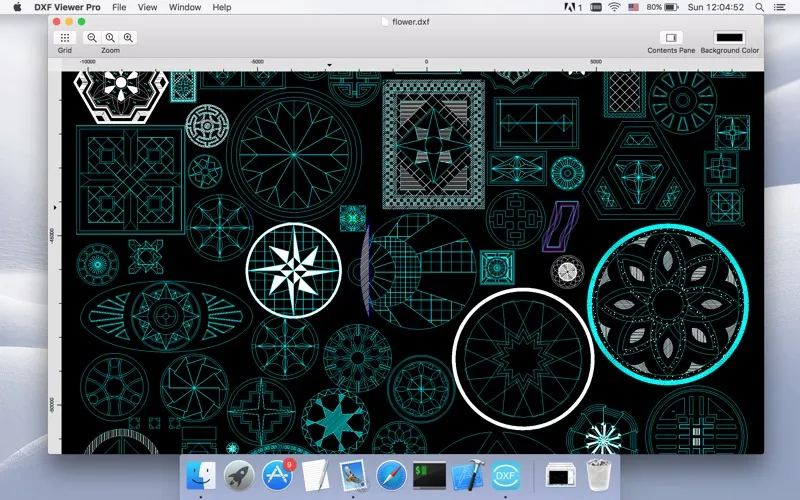Click the actual size zoom icon
Screen dimensions: 800x500
click(x=110, y=38)
